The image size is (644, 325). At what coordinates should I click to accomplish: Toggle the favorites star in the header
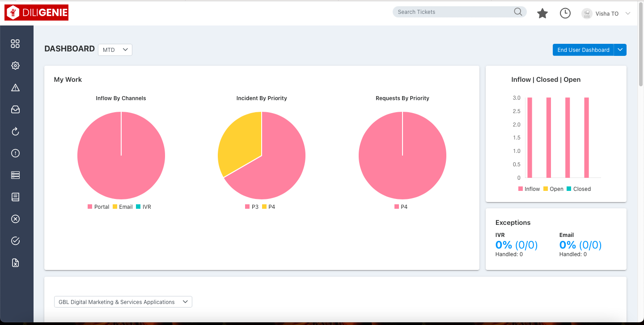click(542, 13)
